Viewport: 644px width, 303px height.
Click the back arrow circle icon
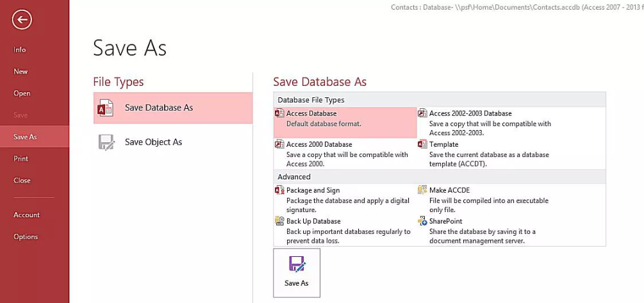pyautogui.click(x=22, y=19)
